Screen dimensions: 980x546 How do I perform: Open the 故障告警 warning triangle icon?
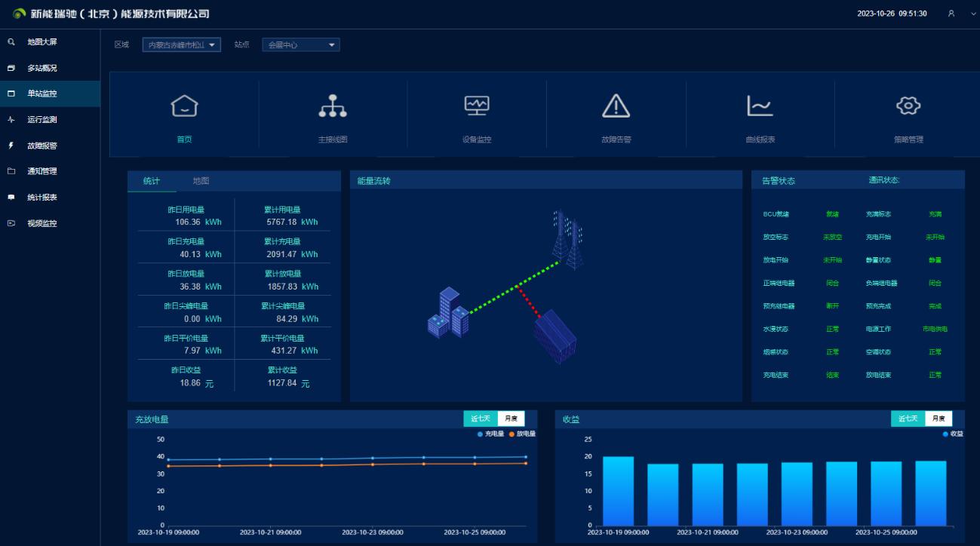[616, 106]
